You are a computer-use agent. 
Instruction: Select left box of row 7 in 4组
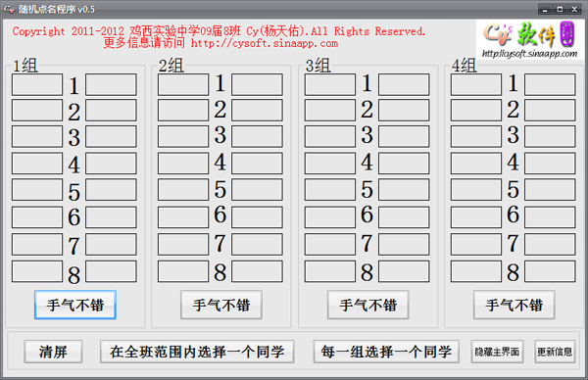coord(476,244)
